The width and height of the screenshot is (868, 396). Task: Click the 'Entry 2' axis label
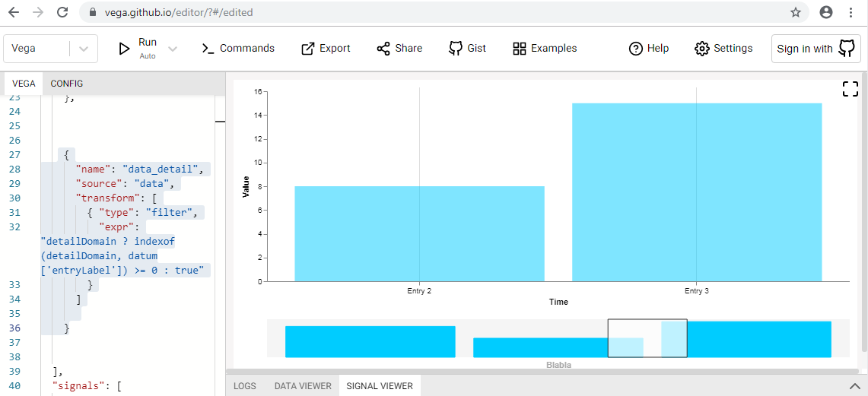tap(420, 291)
